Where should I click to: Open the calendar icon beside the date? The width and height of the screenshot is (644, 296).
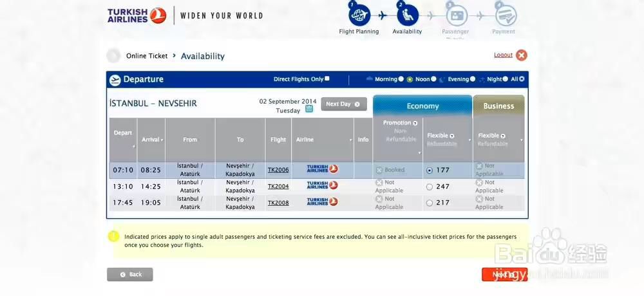click(309, 109)
